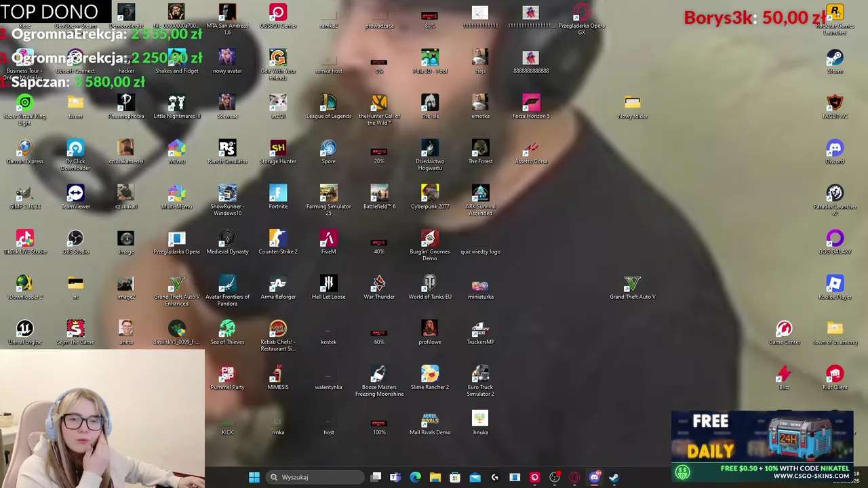Select the Avatar Frontiers of Pandora icon
The height and width of the screenshot is (488, 868).
tap(227, 291)
